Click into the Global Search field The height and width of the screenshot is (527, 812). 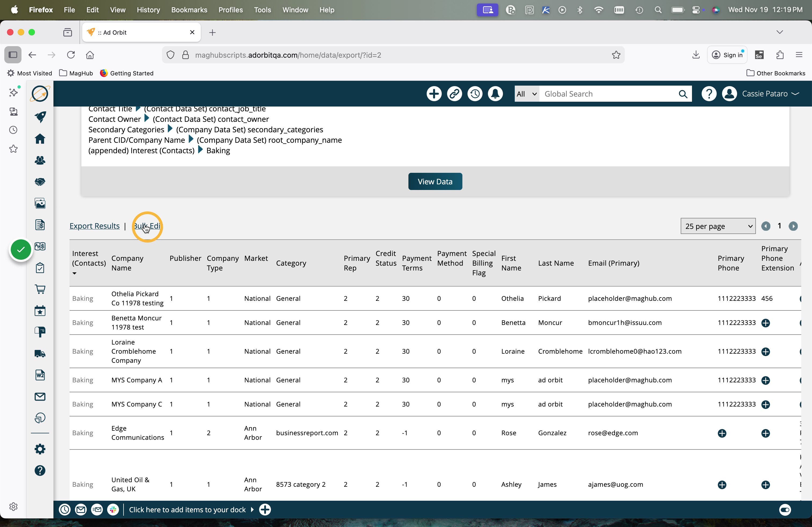(608, 94)
